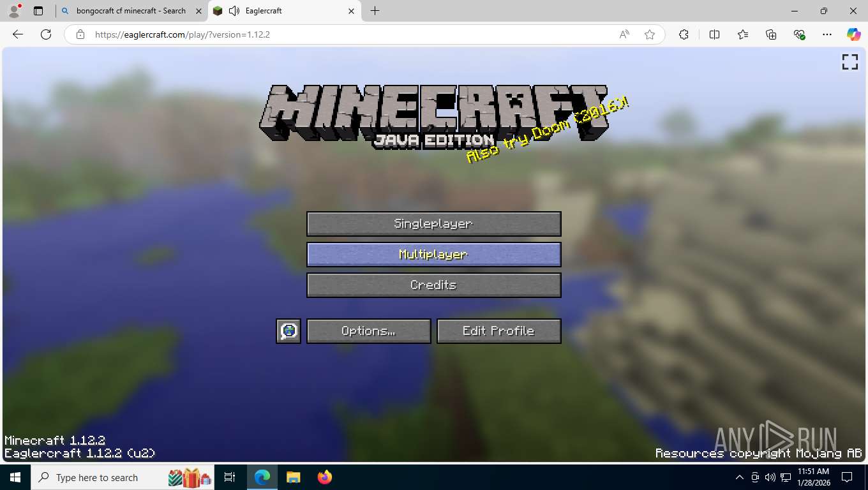Screen dimensions: 868x490
Task: Launch Copilot sidebar
Action: tap(853, 34)
